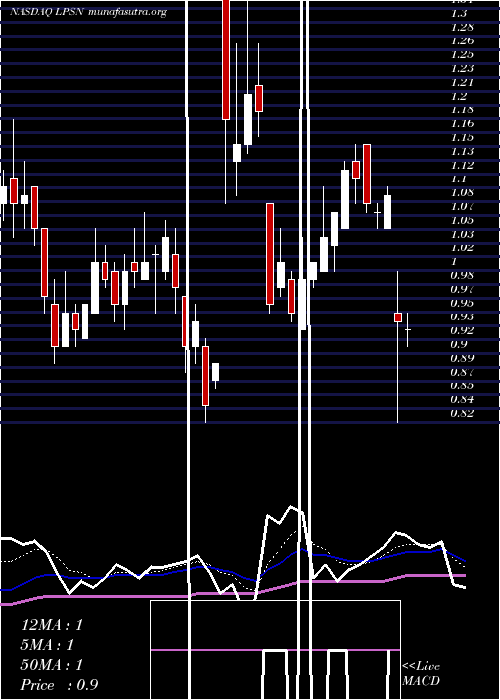Image resolution: width=500 pixels, height=700 pixels.
Task: Select the 1.15 price axis label
Action: pos(462,138)
